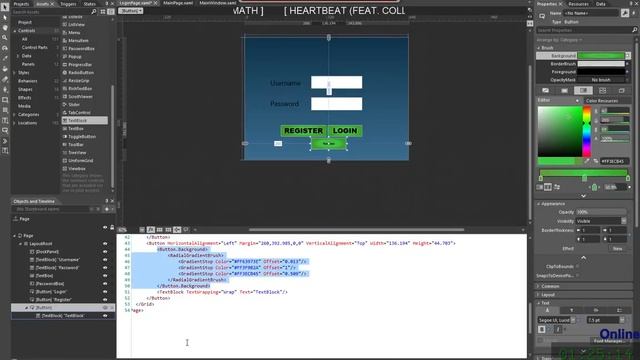640x360 pixels.
Task: Click New next to Effect
Action: pyautogui.click(x=617, y=249)
